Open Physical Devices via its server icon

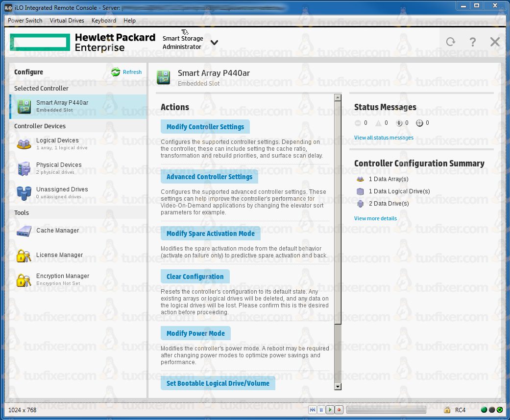point(24,168)
